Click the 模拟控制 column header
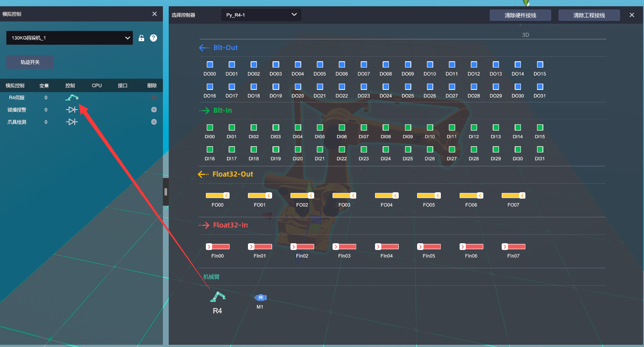This screenshot has width=644, height=347. pyautogui.click(x=15, y=85)
